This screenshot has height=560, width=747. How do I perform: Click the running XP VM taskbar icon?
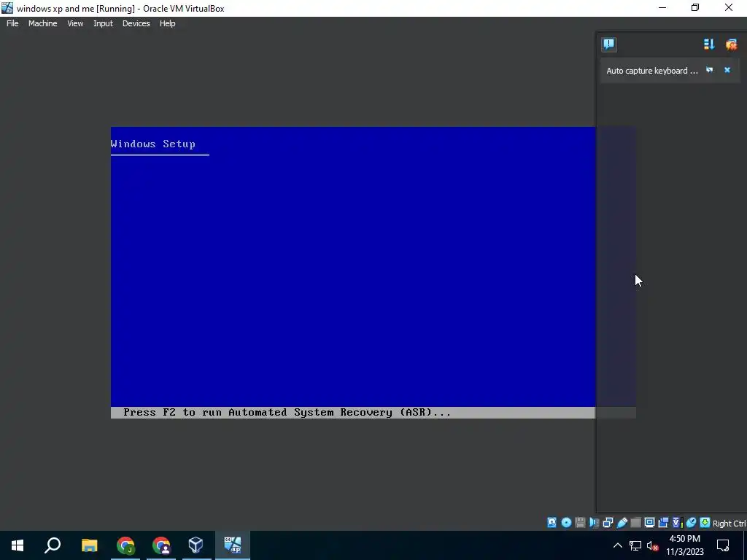tap(233, 545)
